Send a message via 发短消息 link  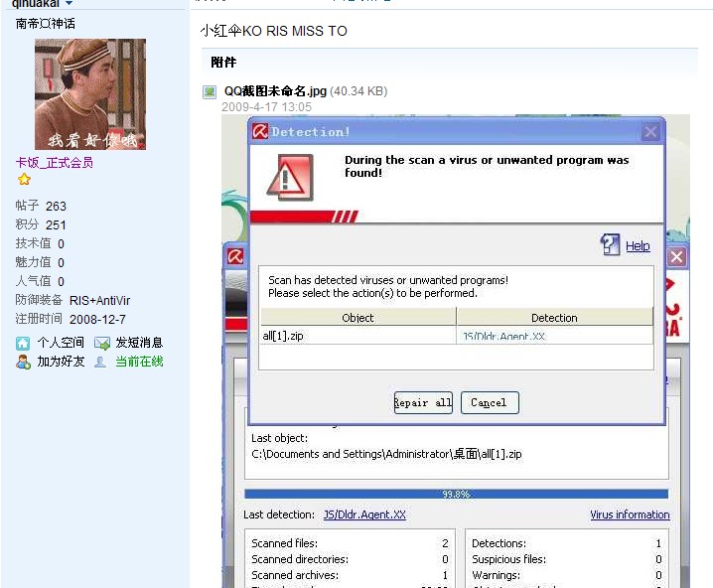[139, 343]
